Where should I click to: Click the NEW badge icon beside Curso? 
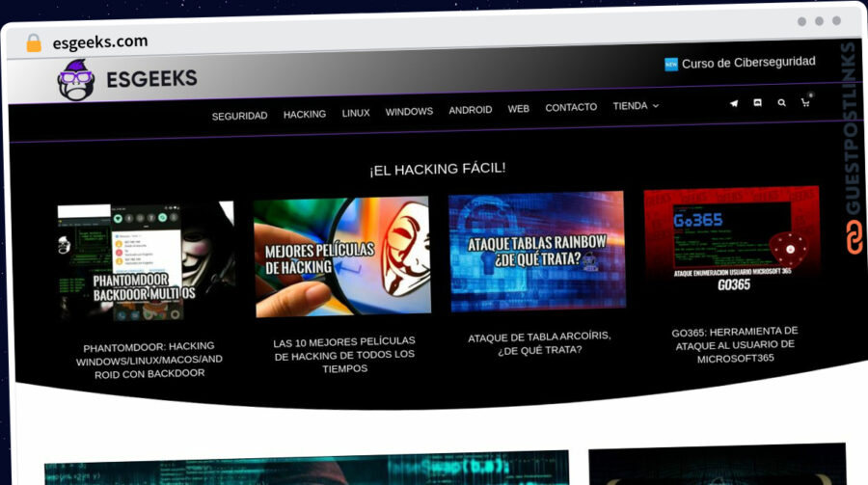pos(671,65)
